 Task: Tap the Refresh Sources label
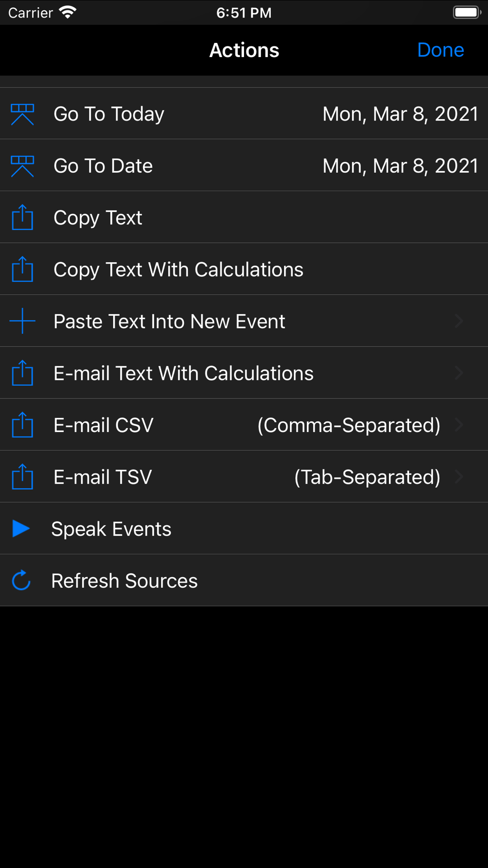tap(124, 581)
